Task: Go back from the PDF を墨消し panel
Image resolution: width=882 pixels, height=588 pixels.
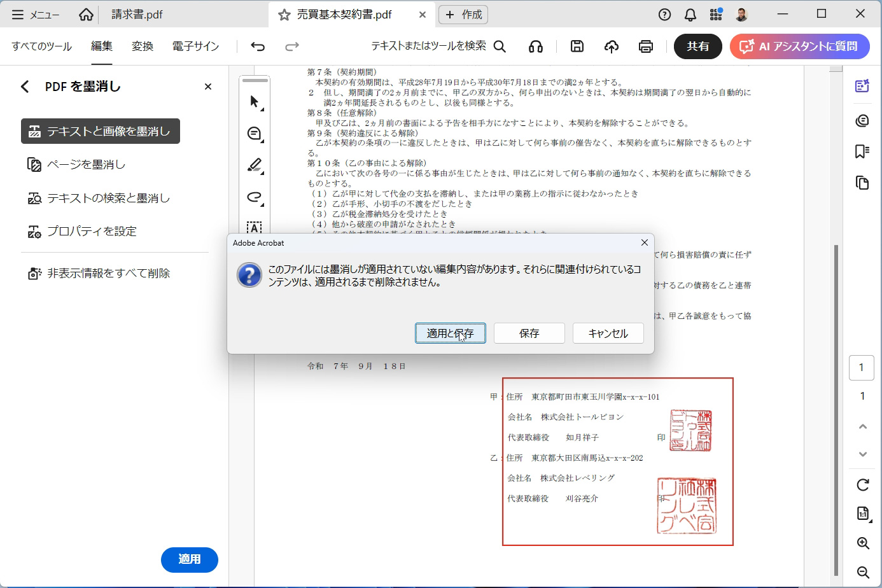Action: (25, 87)
